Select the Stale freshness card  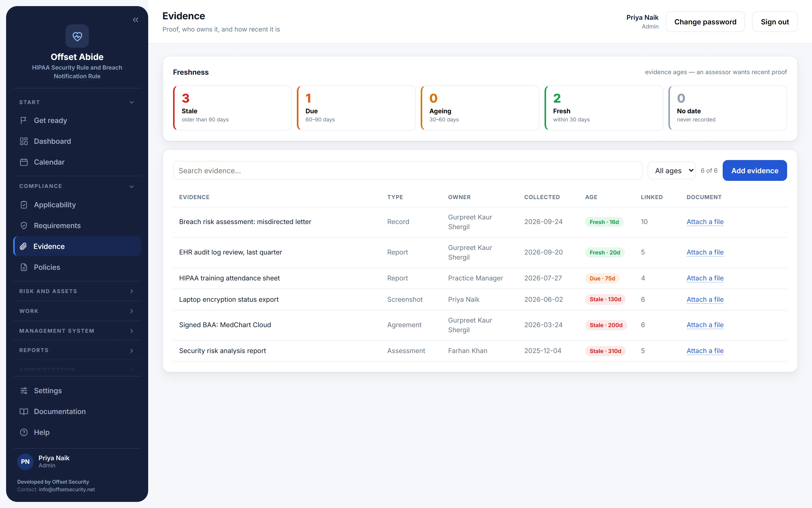pyautogui.click(x=232, y=108)
